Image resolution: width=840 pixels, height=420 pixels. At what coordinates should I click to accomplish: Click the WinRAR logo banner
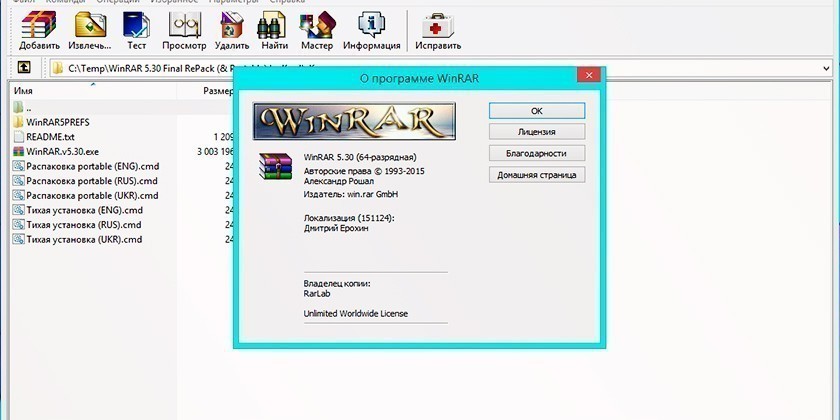354,122
